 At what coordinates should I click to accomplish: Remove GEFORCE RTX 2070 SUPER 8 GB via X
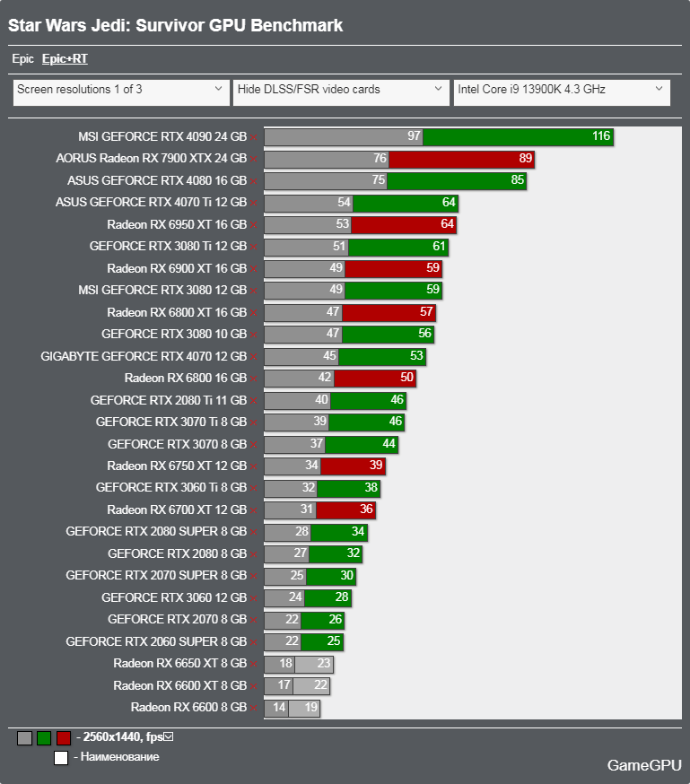coord(254,577)
